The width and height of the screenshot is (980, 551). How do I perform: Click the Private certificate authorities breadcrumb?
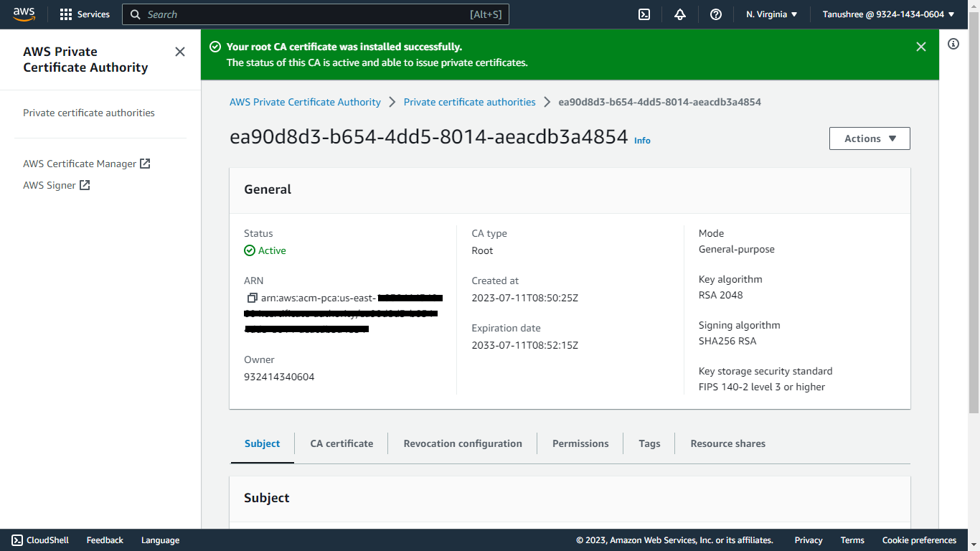coord(469,102)
